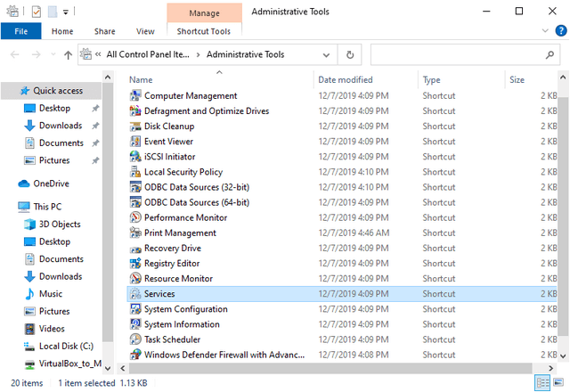The height and width of the screenshot is (392, 570).
Task: Click the Windows Defender Firewall icon
Action: (x=135, y=355)
